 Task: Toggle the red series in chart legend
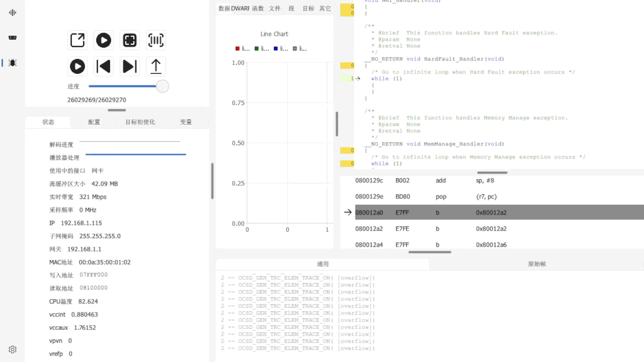click(238, 49)
